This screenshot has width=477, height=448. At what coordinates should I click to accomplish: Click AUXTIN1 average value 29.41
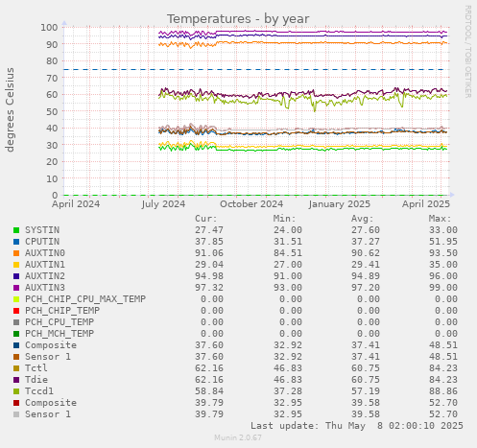coord(366,265)
